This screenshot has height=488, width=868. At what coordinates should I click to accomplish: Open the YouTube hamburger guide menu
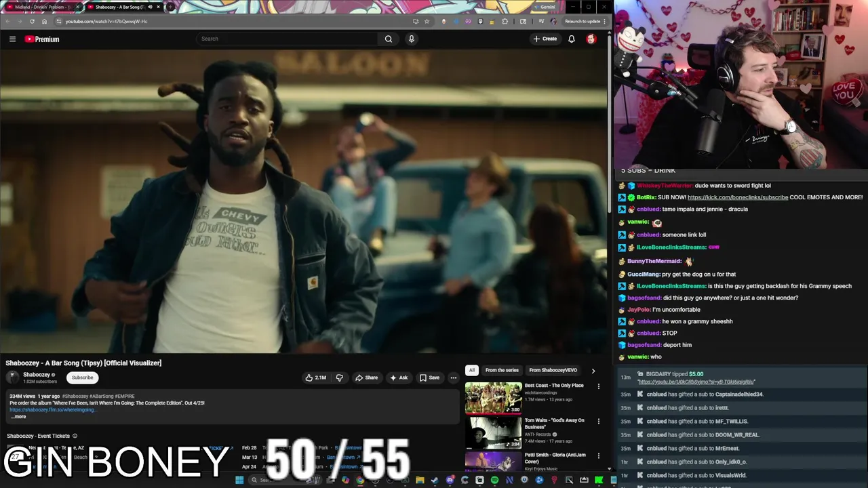pyautogui.click(x=12, y=39)
